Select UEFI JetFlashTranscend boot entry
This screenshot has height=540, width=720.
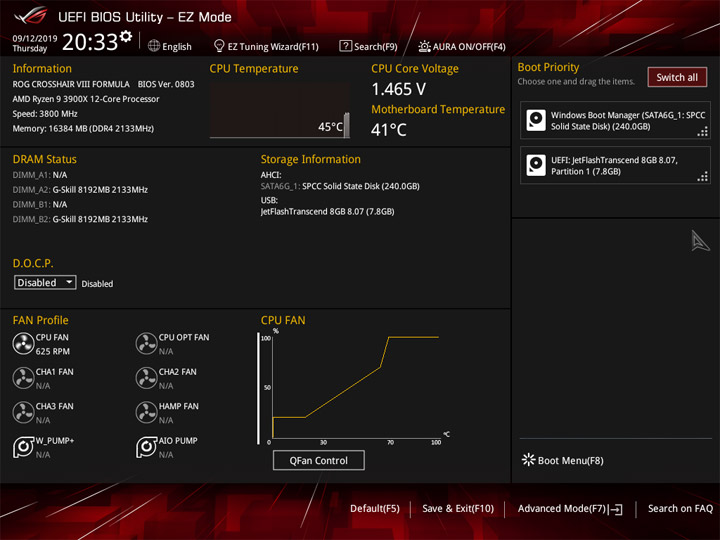[x=615, y=165]
